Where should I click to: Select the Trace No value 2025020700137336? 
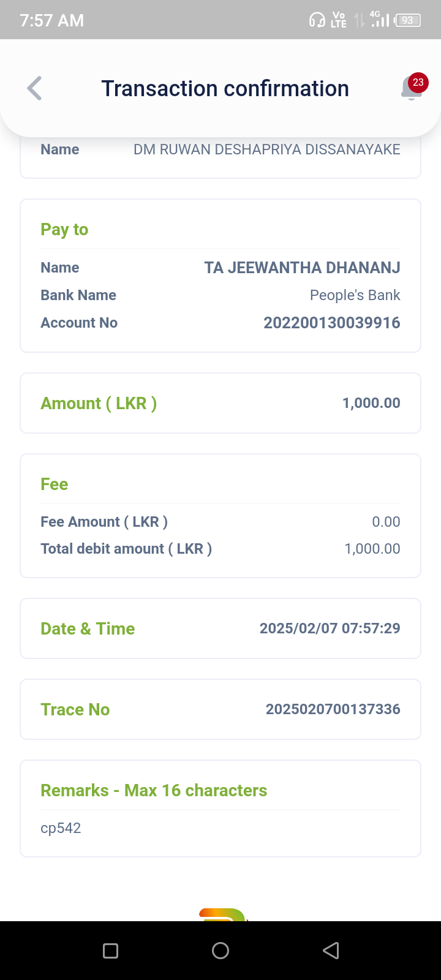(x=333, y=709)
